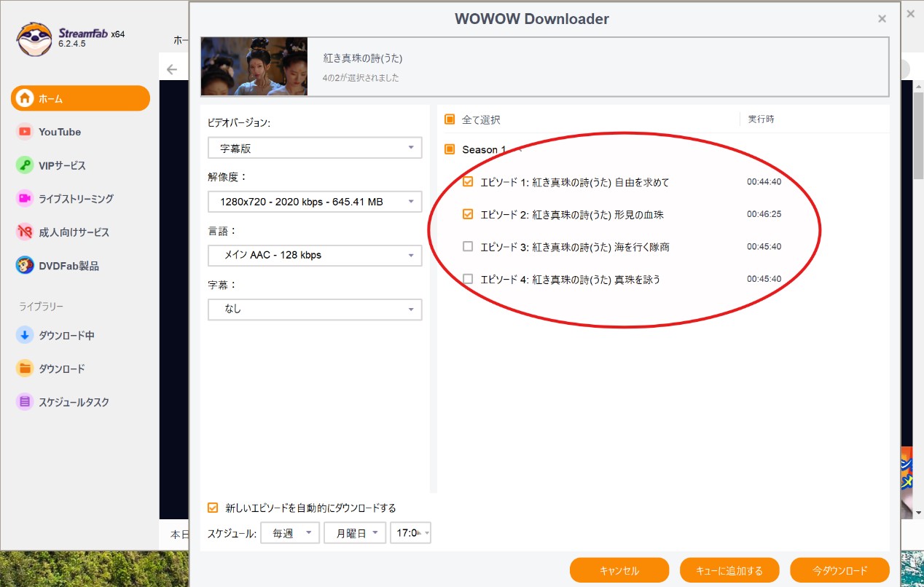Screen dimensions: 924x587
Task: Uncheck エピソード 2 形見の血珠
Action: (x=468, y=214)
